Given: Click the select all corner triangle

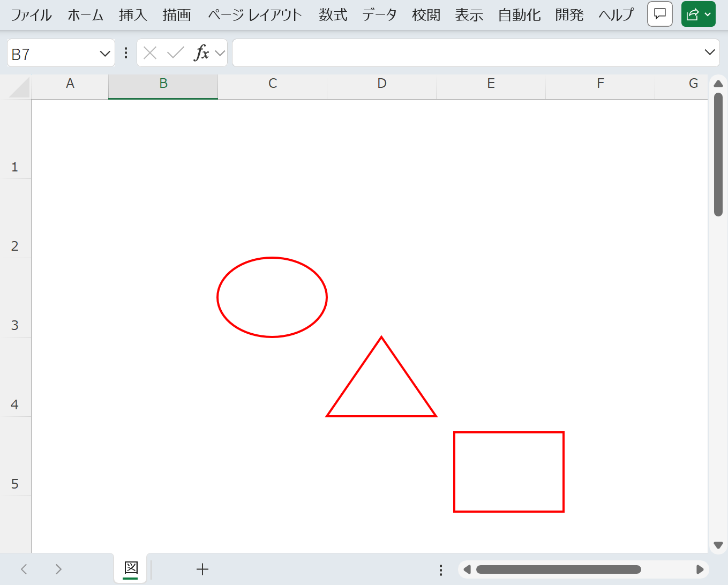Looking at the screenshot, I should click(x=19, y=87).
